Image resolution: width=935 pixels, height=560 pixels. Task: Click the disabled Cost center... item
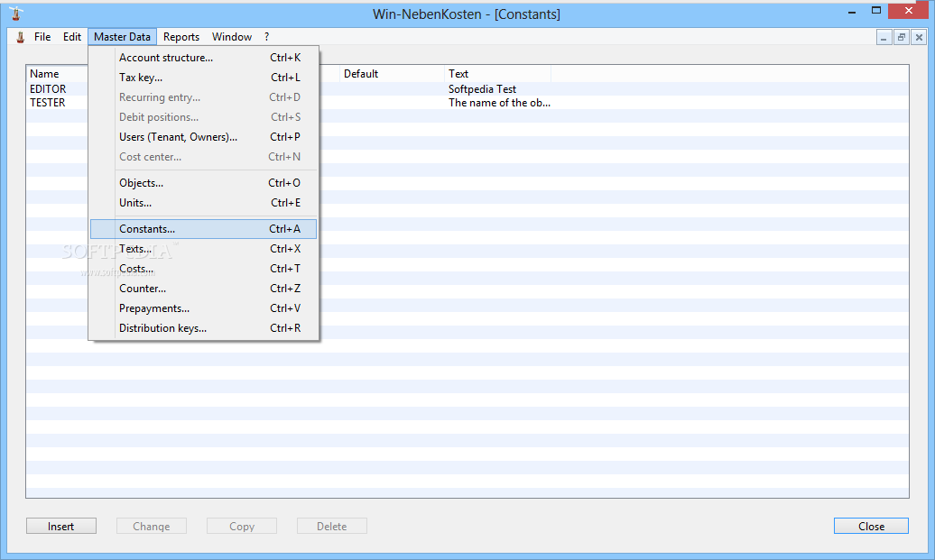[x=203, y=157]
